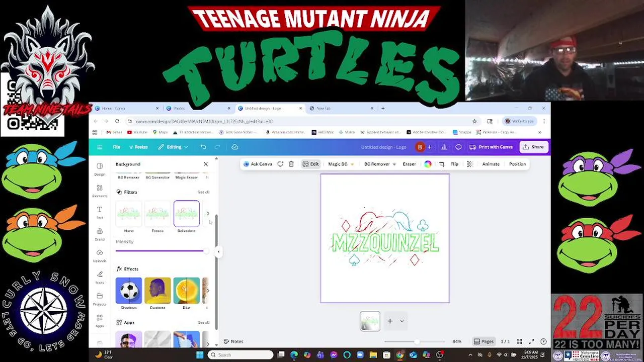The height and width of the screenshot is (362, 644).
Task: Click the cloud save status icon
Action: [234, 147]
